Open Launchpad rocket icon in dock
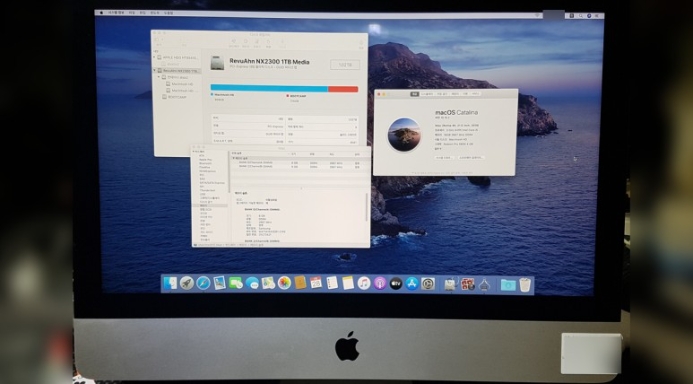Screen dimensions: 693x384 187,283
